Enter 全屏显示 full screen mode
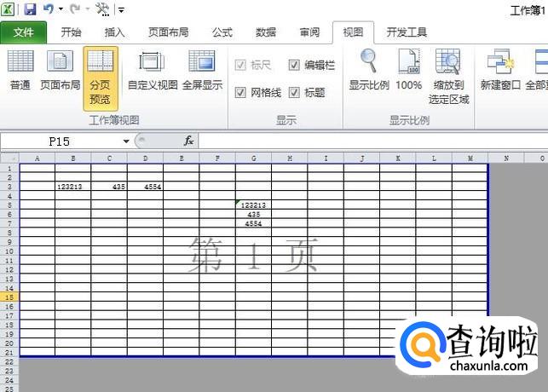The width and height of the screenshot is (548, 392). point(202,70)
